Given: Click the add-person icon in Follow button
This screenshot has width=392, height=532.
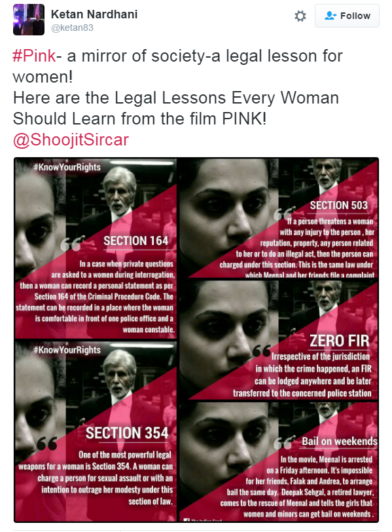Looking at the screenshot, I should (330, 16).
